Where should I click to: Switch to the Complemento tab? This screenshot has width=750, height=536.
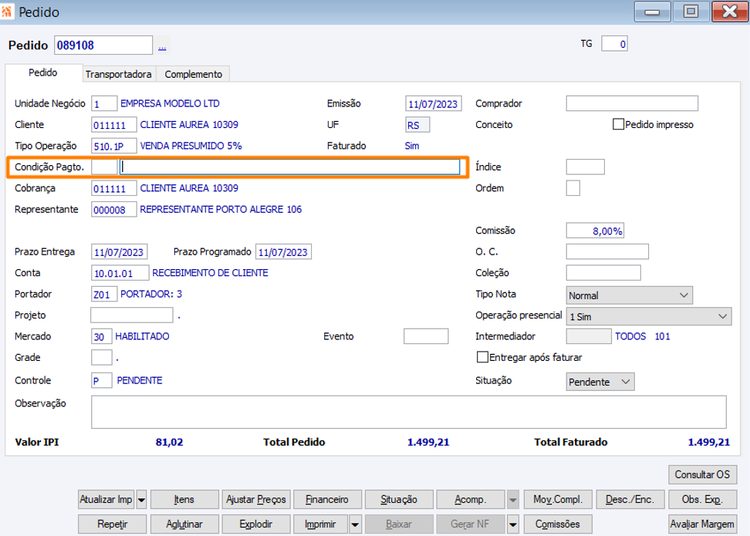point(193,74)
